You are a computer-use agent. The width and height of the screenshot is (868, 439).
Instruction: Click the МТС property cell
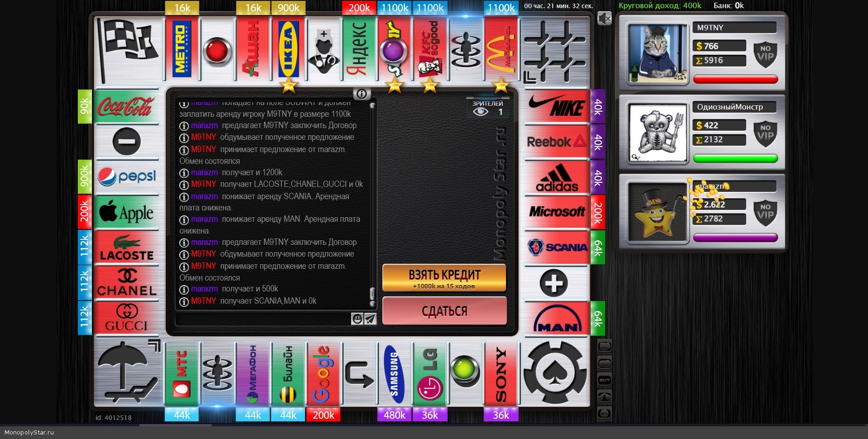point(182,374)
